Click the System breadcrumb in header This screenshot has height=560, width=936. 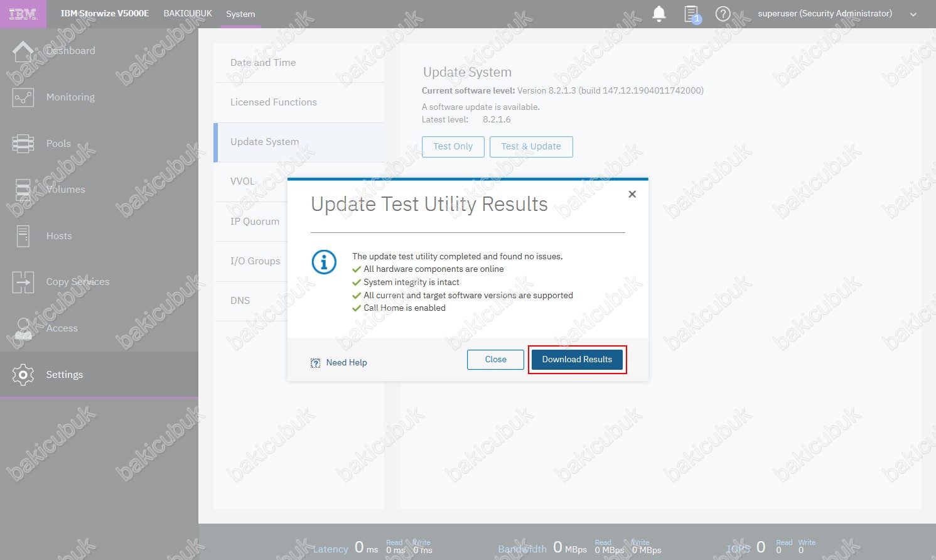pyautogui.click(x=240, y=14)
